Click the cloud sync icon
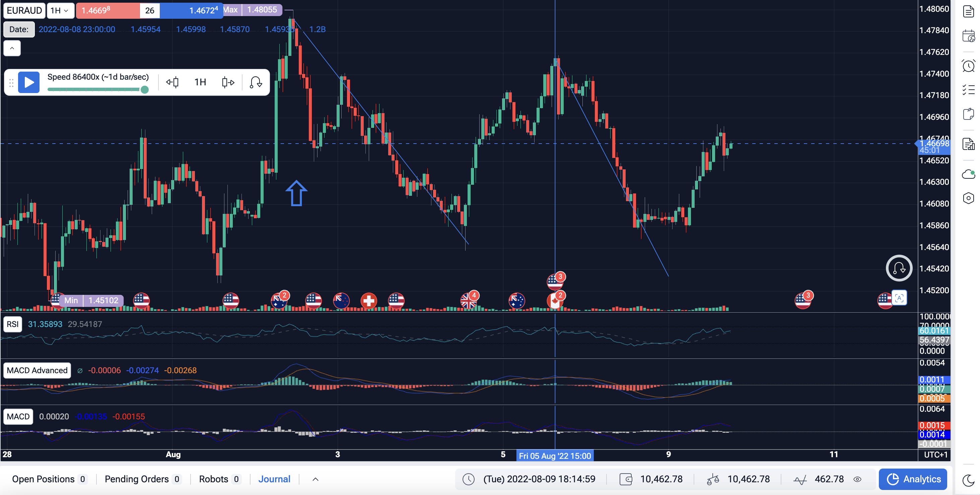Screen dimensions: 980x495 coord(968,174)
